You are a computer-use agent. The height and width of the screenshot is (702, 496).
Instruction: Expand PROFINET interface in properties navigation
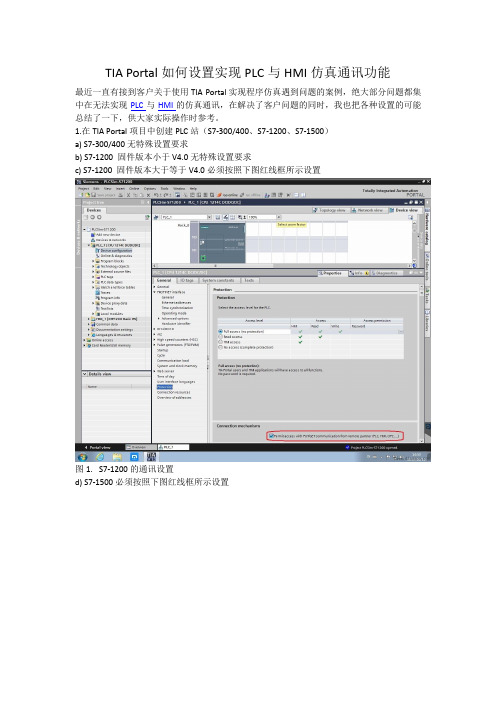(x=155, y=292)
